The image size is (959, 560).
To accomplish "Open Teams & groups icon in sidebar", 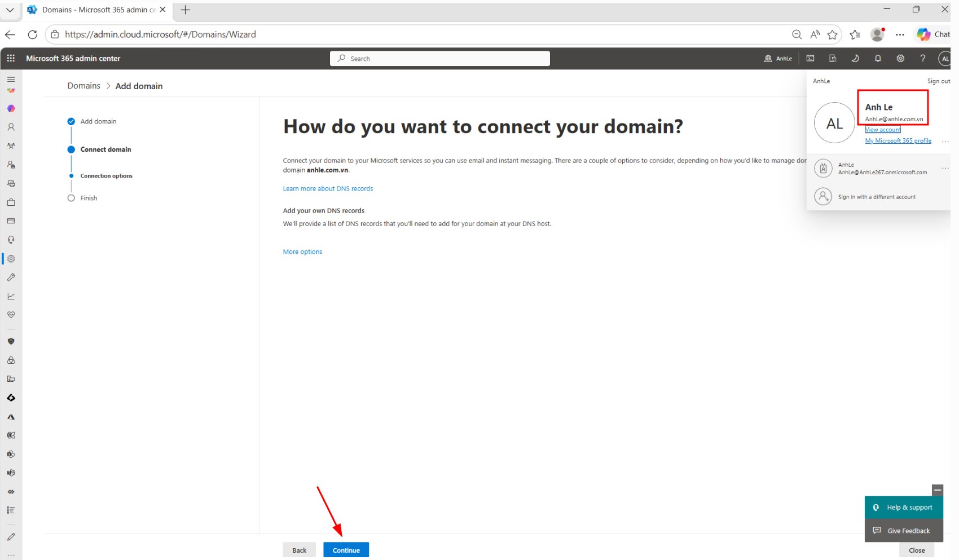I will (x=11, y=145).
